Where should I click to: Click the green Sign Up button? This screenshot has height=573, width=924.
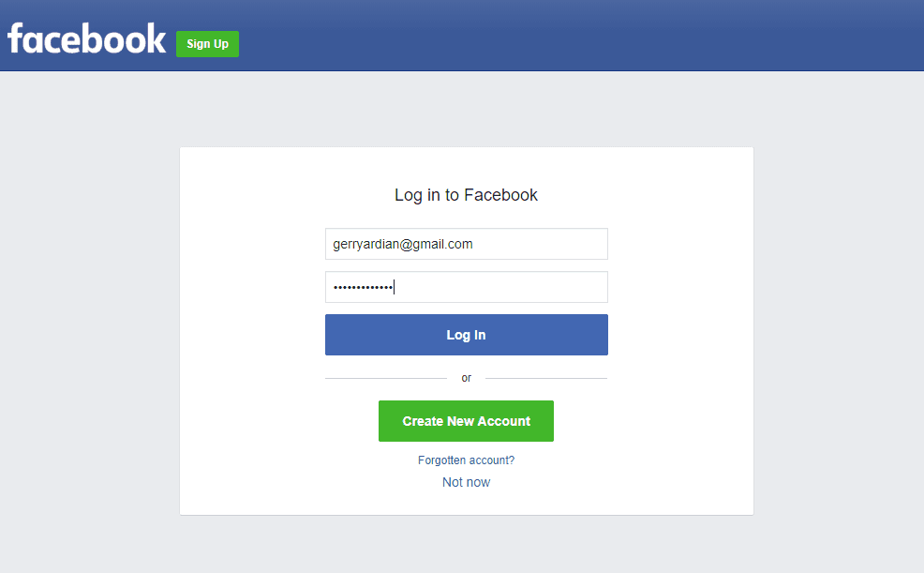click(x=207, y=44)
